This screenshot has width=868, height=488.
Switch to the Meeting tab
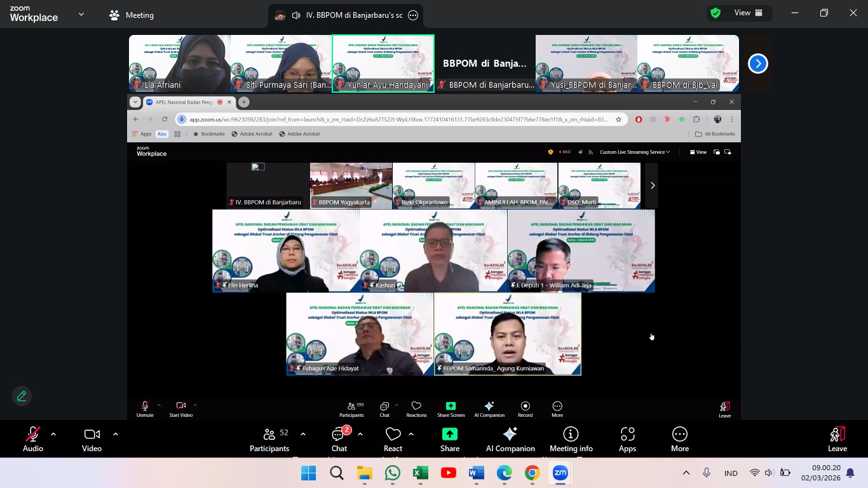click(x=132, y=15)
